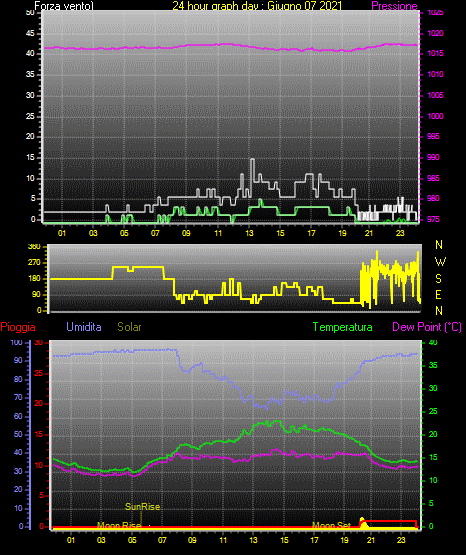
Task: Click wind speed axis value '15'
Action: [x=30, y=158]
